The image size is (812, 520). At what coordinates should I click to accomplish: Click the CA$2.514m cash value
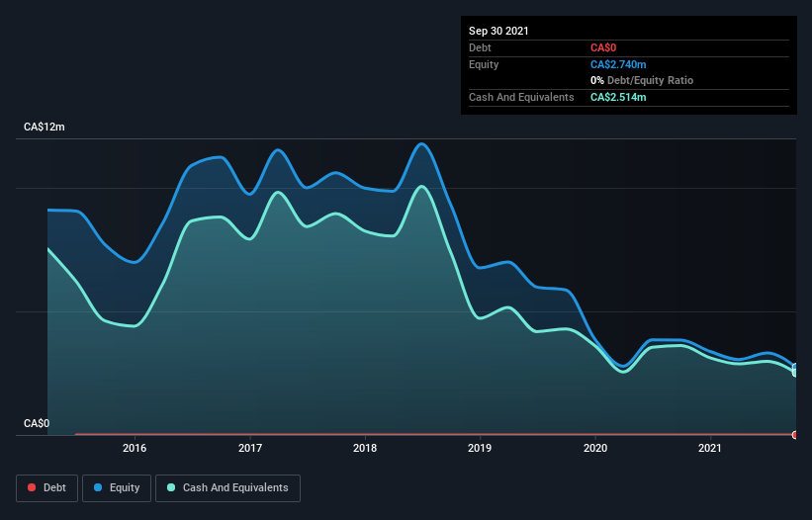pos(618,97)
